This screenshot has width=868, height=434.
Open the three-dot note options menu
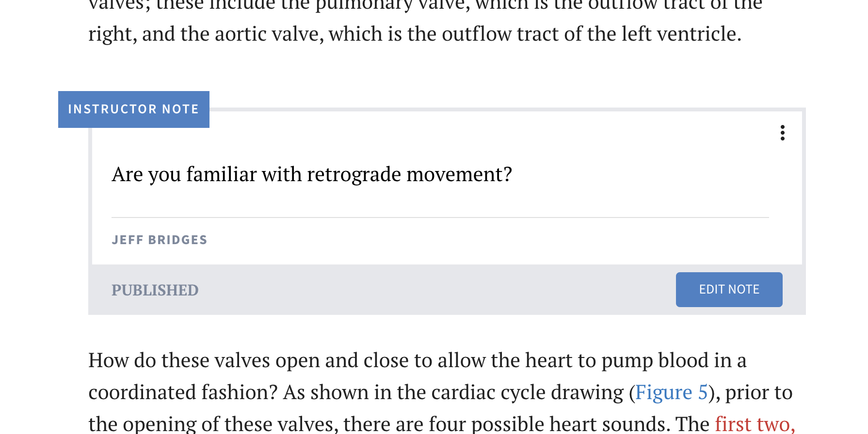(x=782, y=133)
